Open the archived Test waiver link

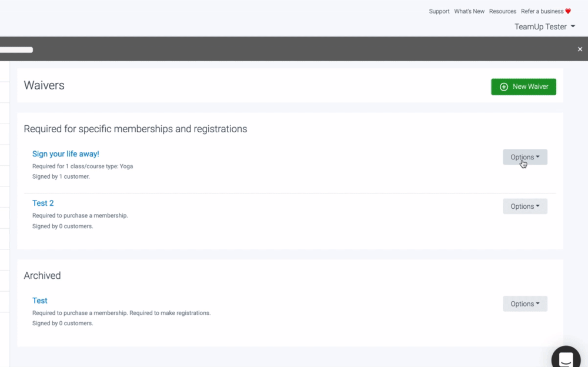coord(39,301)
